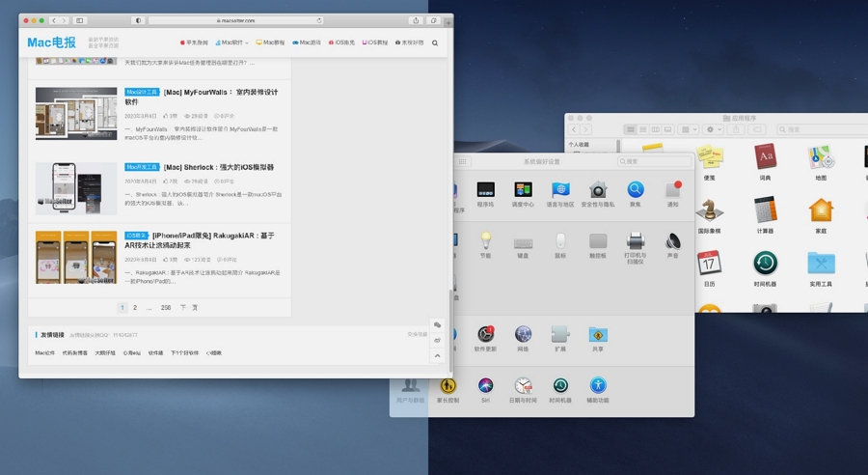The height and width of the screenshot is (475, 868).
Task: Expand Mac软件 navigation dropdown
Action: pos(231,42)
